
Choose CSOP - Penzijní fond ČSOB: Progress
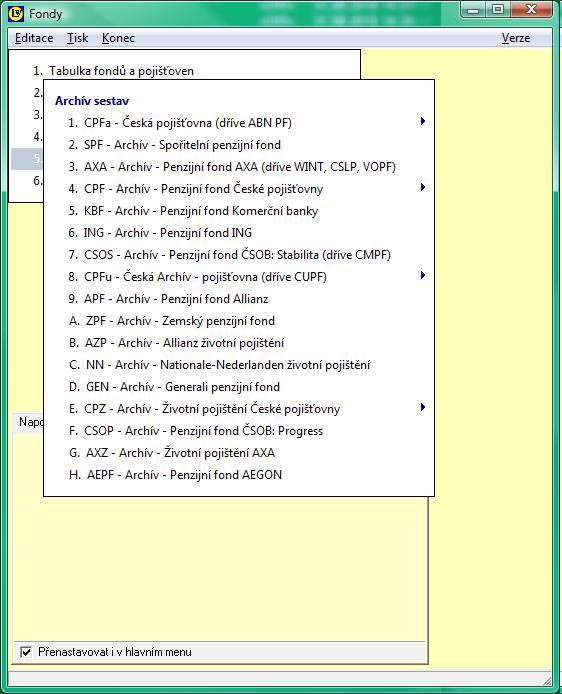[196, 431]
